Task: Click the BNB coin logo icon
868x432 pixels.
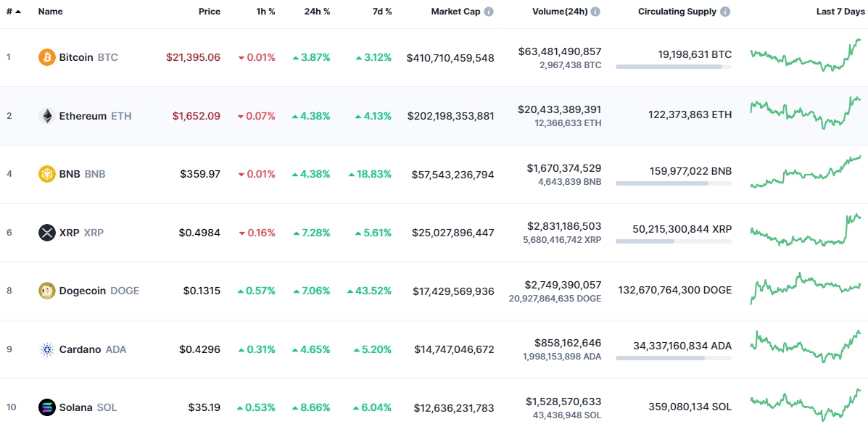Action: pos(47,174)
